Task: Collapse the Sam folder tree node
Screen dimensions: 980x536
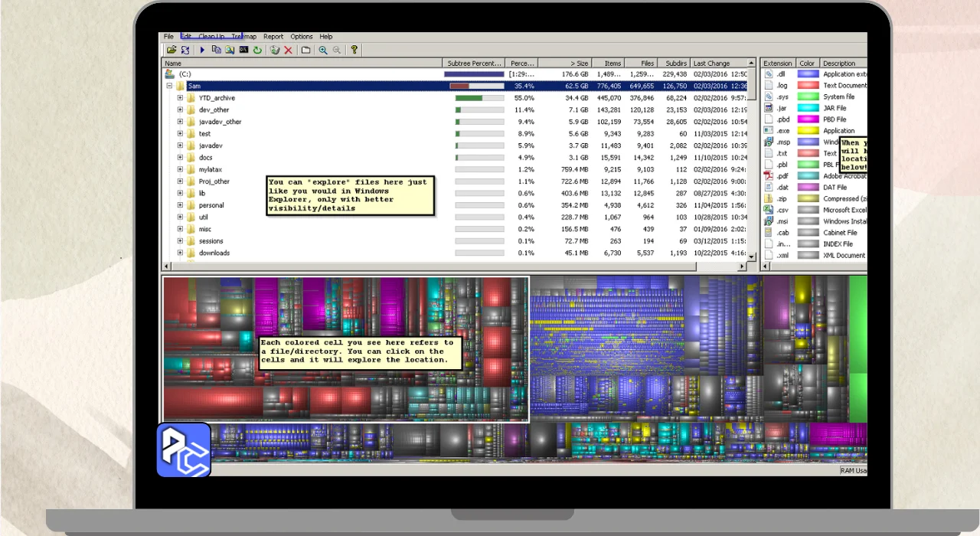Action: point(169,87)
